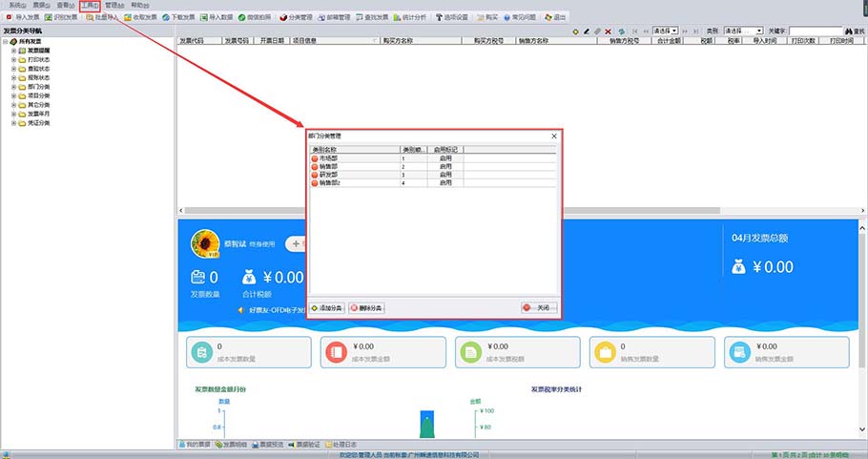Image resolution: width=868 pixels, height=459 pixels.
Task: Click the red X delete icon above the table
Action: [x=609, y=31]
